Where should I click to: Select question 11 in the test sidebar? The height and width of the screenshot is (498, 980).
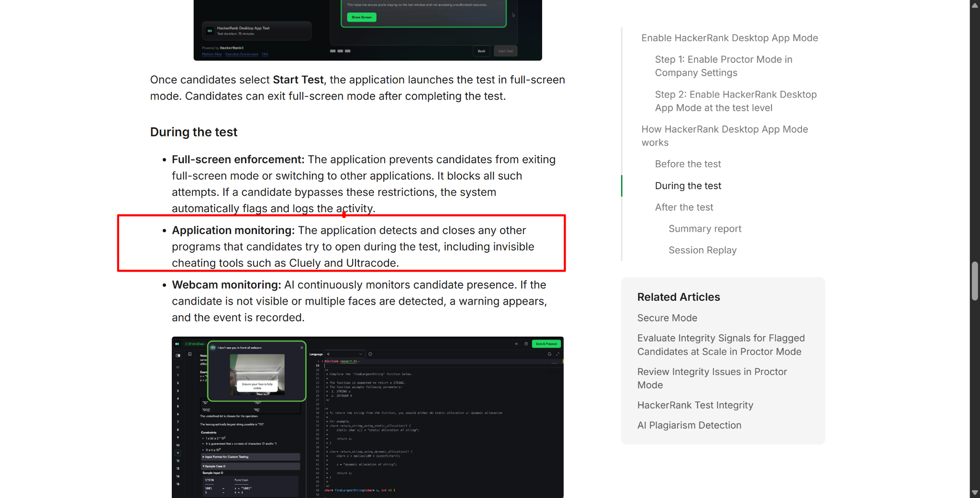(178, 453)
